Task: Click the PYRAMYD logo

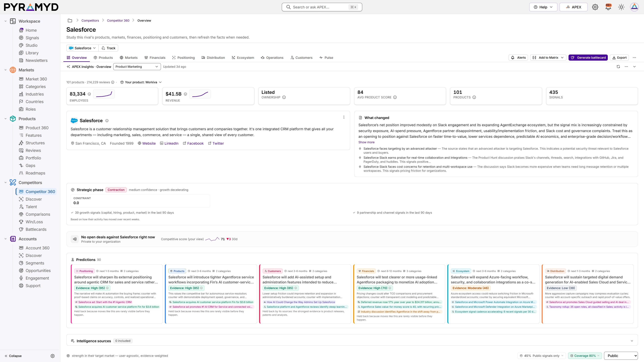Action: tap(31, 7)
